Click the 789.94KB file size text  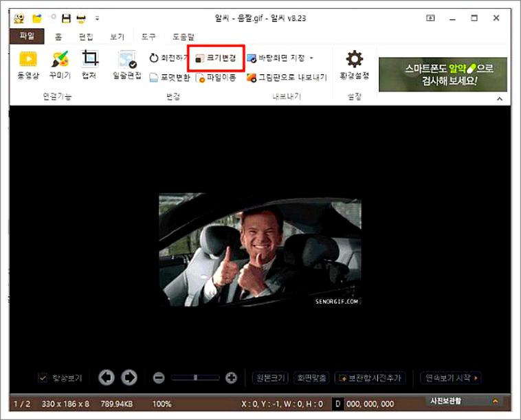tap(117, 404)
